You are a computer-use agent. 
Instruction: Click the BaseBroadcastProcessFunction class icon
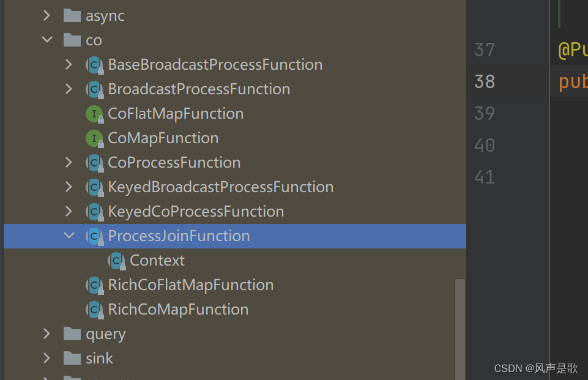(x=94, y=65)
